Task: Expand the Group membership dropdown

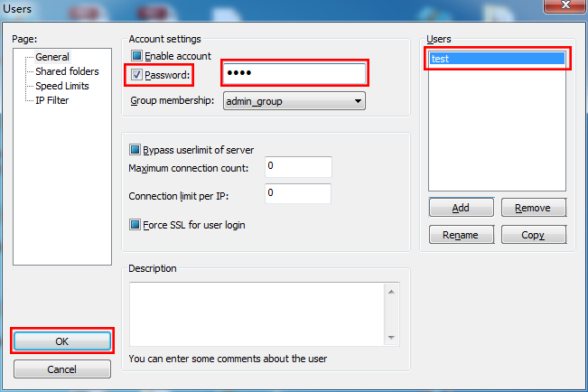Action: [x=294, y=101]
